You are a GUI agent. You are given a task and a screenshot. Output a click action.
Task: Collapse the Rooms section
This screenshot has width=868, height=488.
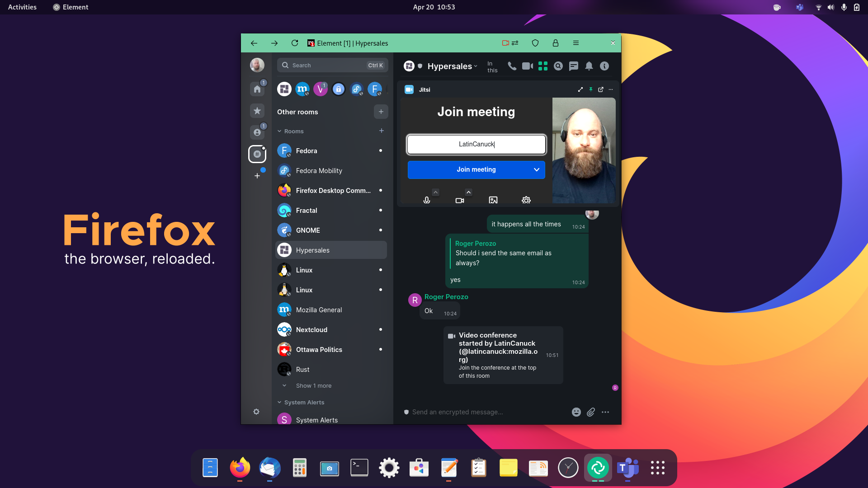pos(290,131)
